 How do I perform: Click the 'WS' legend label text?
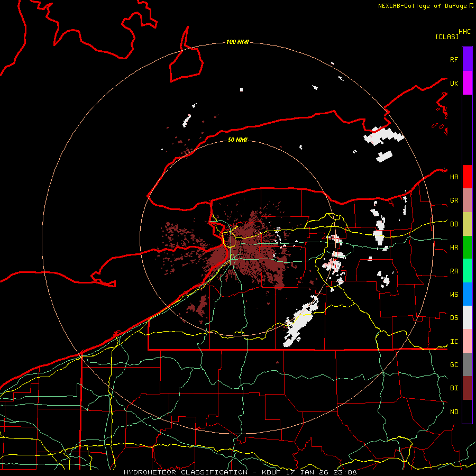[454, 295]
